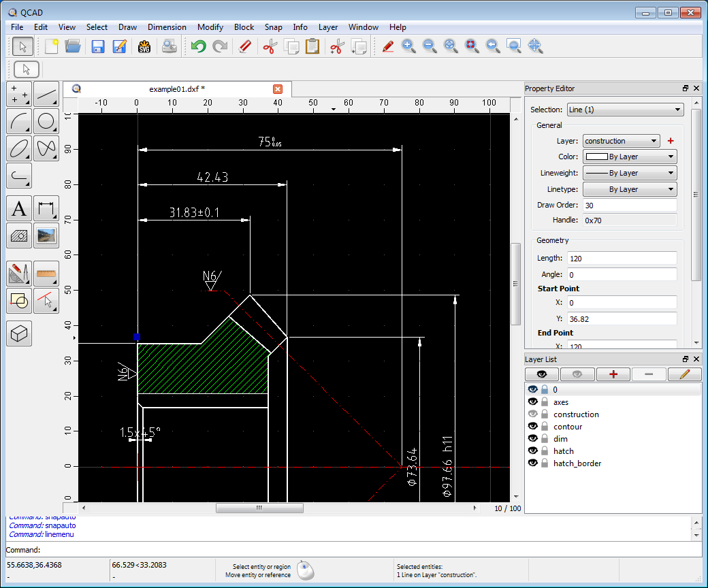
Task: Select the Line drawing tool
Action: 46,94
